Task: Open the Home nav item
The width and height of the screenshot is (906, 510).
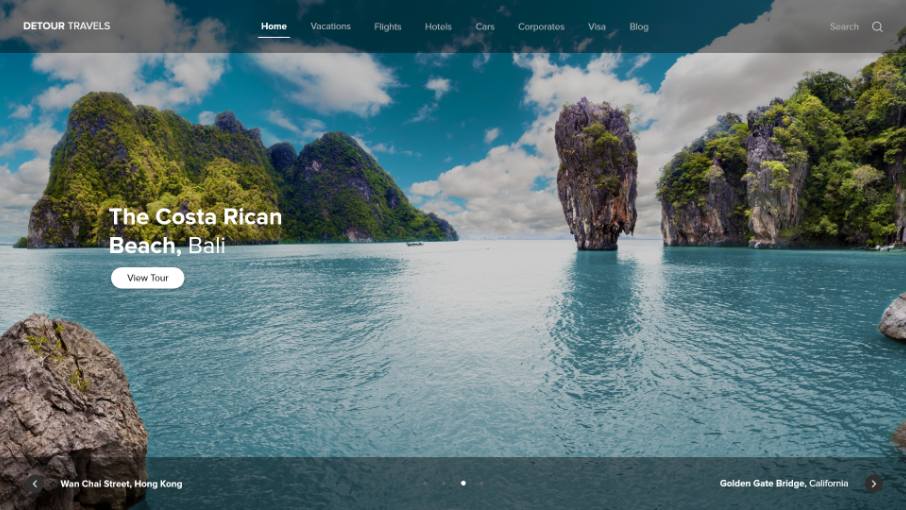Action: pyautogui.click(x=274, y=26)
